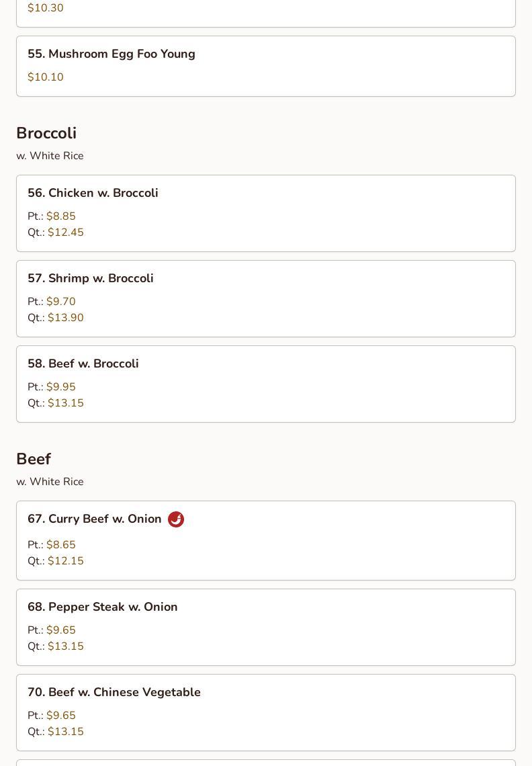Pick Chicken w. Broccoli quart price $12.45

click(65, 232)
